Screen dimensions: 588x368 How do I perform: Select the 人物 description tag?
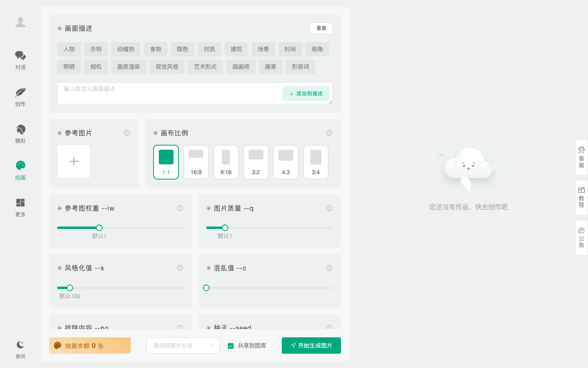click(69, 49)
